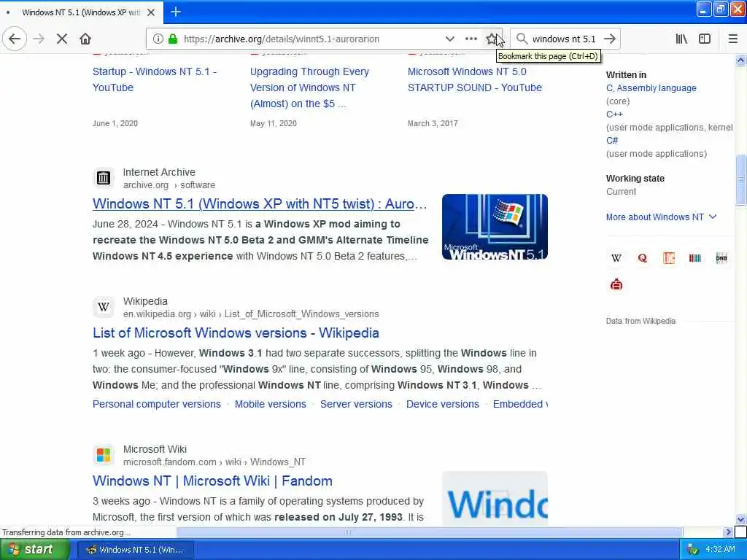Click the Wikipedia W favicon in results

coord(104,307)
